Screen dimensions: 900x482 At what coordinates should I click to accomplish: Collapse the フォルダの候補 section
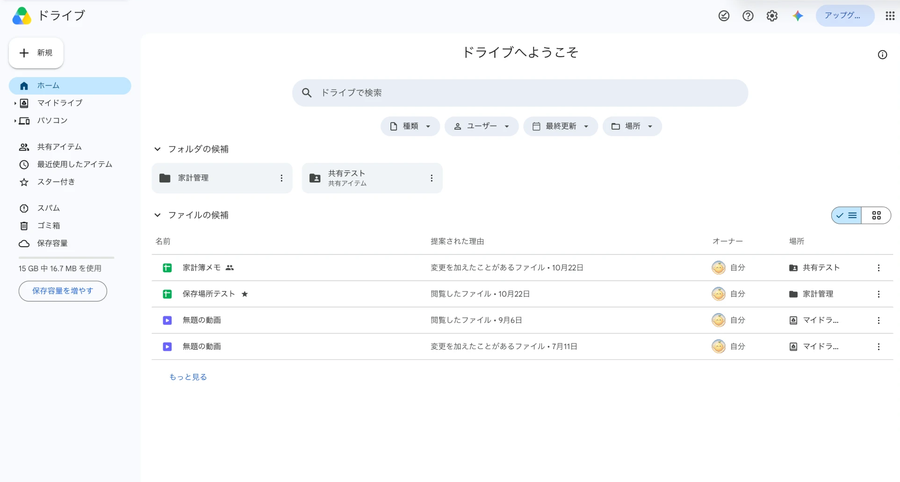click(x=157, y=149)
